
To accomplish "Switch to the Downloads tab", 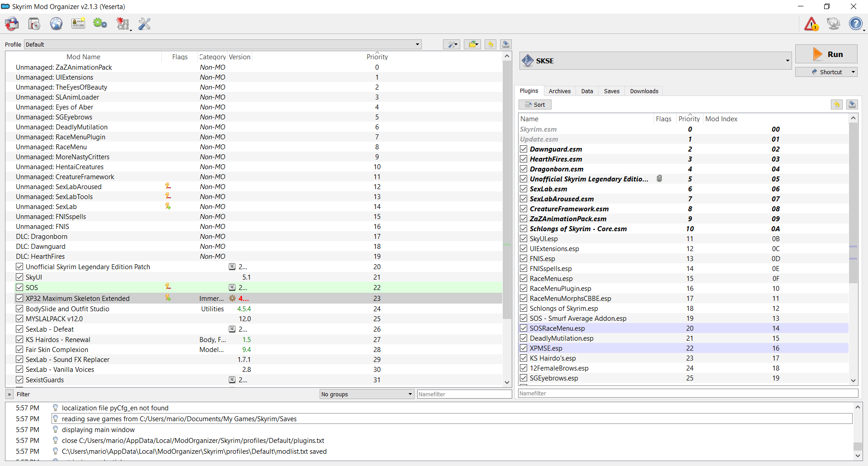I will [x=644, y=91].
